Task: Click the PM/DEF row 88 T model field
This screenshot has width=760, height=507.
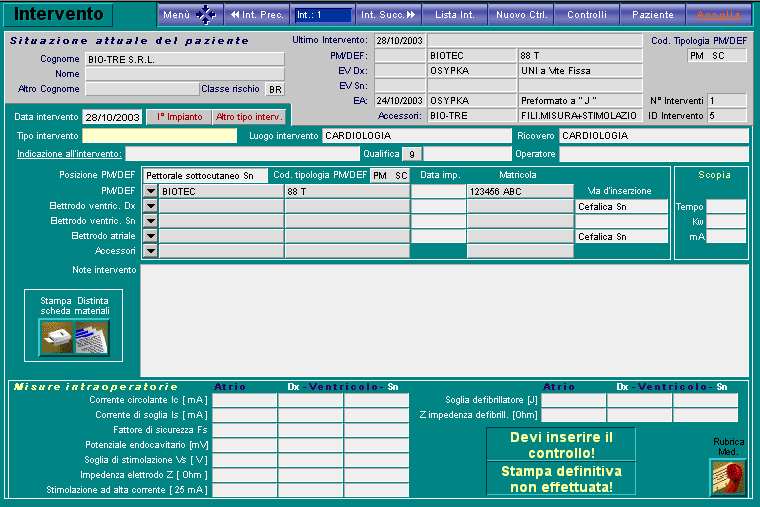Action: (347, 191)
